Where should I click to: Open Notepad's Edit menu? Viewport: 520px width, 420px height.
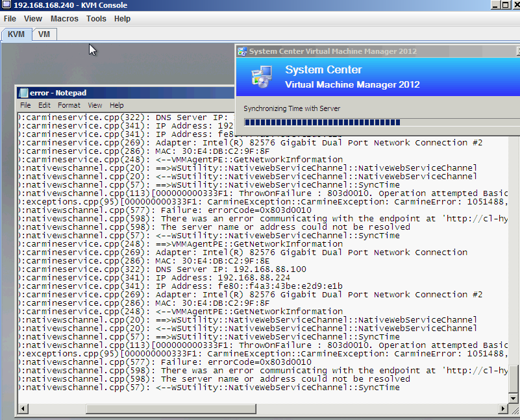pyautogui.click(x=44, y=105)
